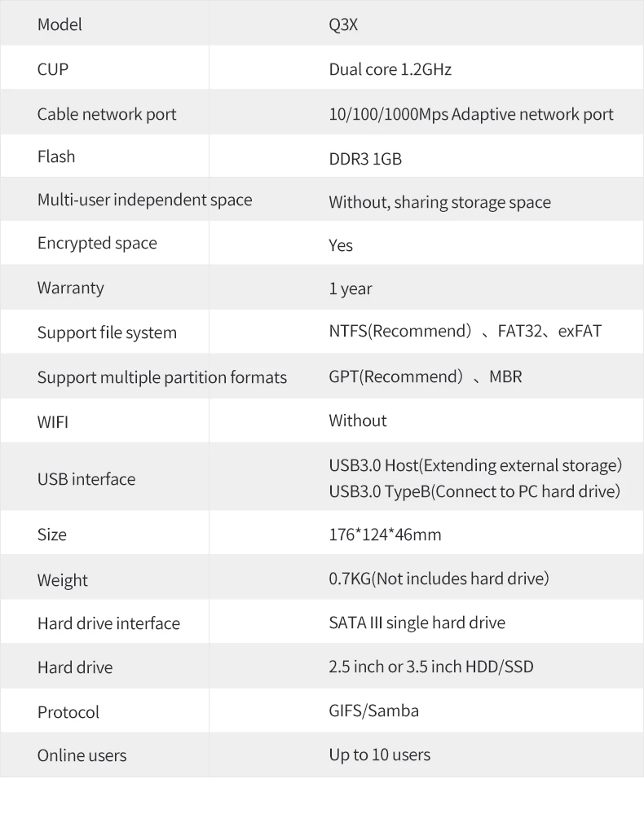This screenshot has height=823, width=644.
Task: Select the USB3.0 Host external storage line
Action: click(x=475, y=465)
